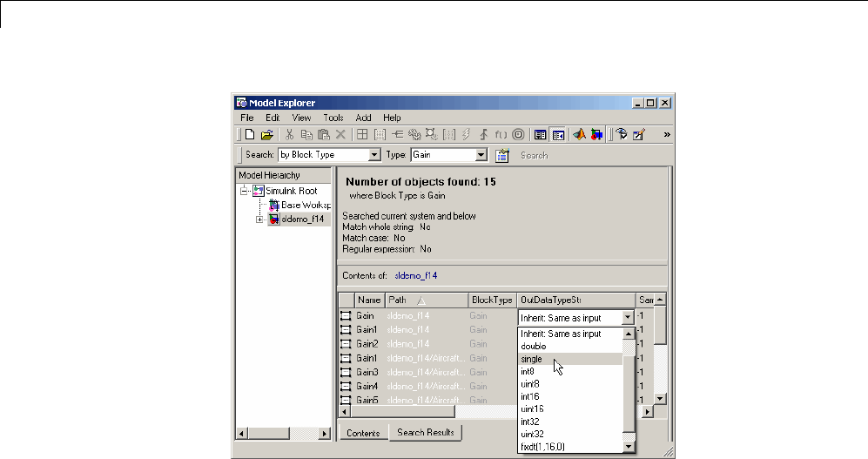Viewport: 868px width, 459px height.
Task: Click the MATLAB logo toolbar icon
Action: pyautogui.click(x=579, y=134)
